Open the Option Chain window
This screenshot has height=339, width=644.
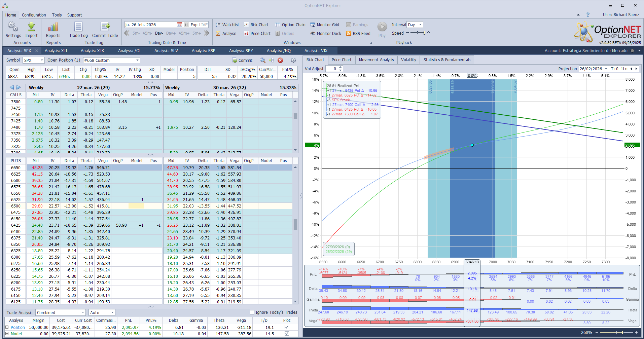(x=290, y=25)
